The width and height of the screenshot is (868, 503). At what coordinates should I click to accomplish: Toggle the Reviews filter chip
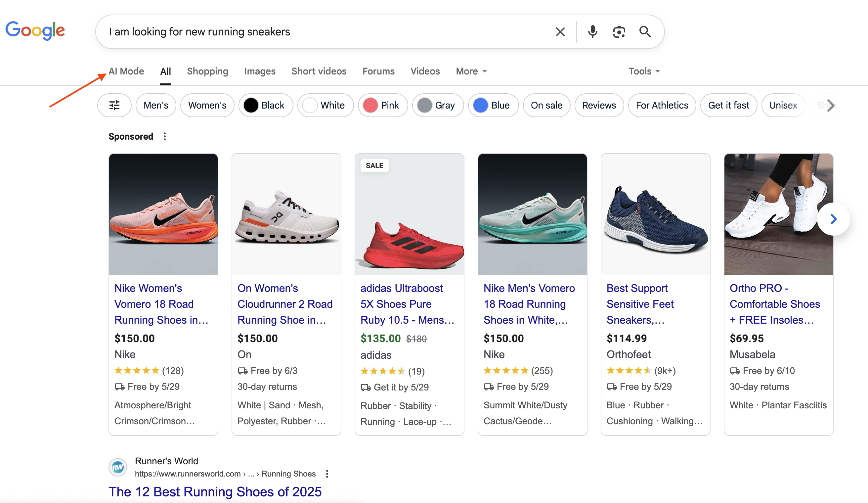599,105
